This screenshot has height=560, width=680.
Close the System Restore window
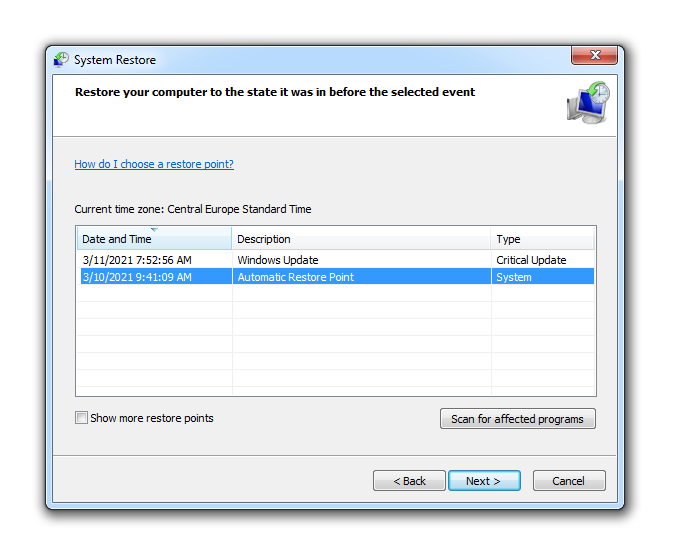(595, 55)
